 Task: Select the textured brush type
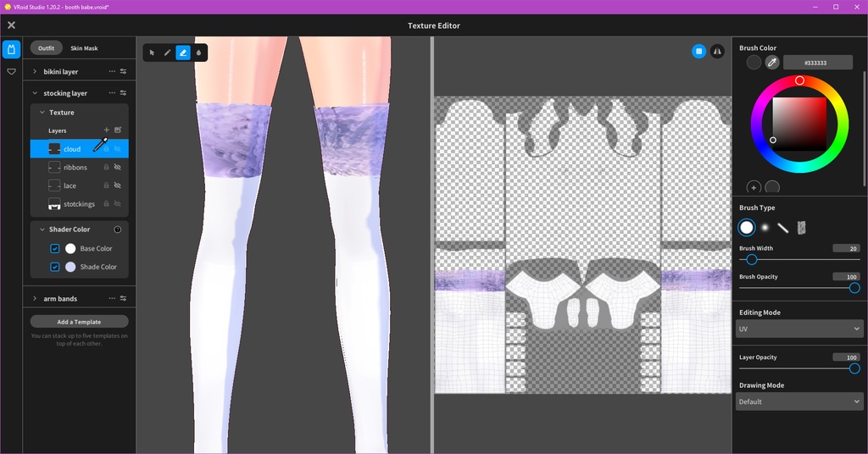(x=801, y=227)
